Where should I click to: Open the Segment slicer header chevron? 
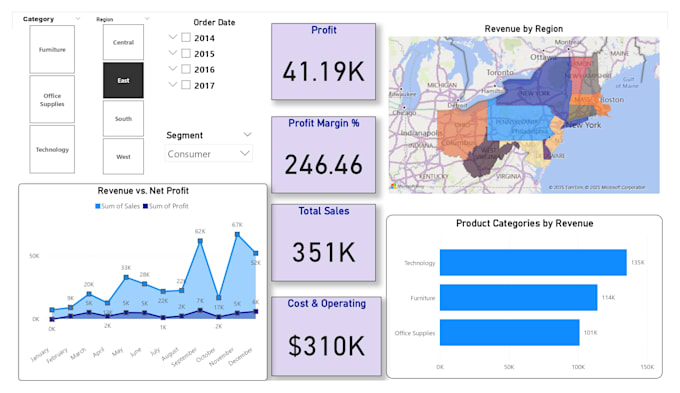247,135
